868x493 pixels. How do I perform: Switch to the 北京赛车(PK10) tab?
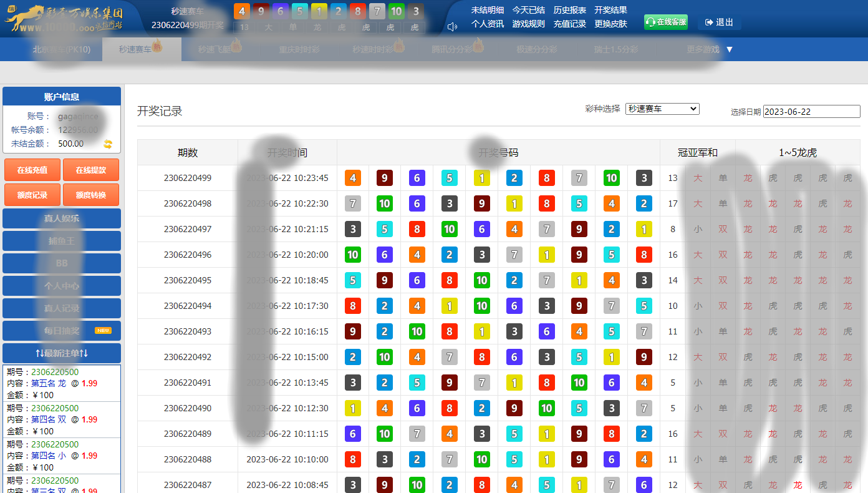click(x=62, y=49)
